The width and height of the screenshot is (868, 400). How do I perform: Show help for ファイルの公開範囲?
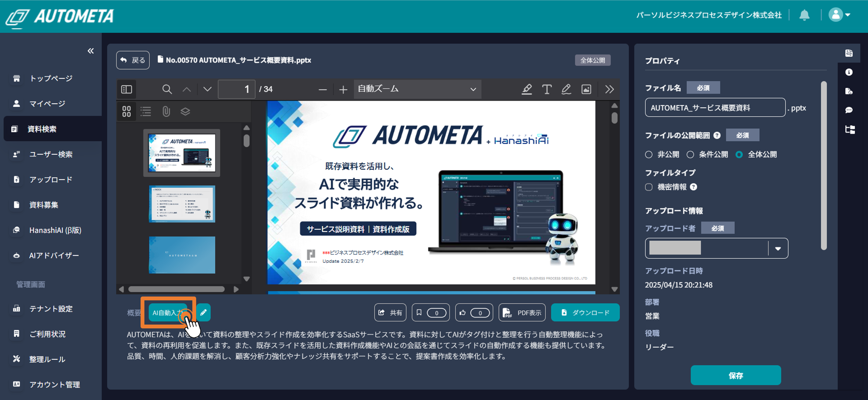[717, 135]
